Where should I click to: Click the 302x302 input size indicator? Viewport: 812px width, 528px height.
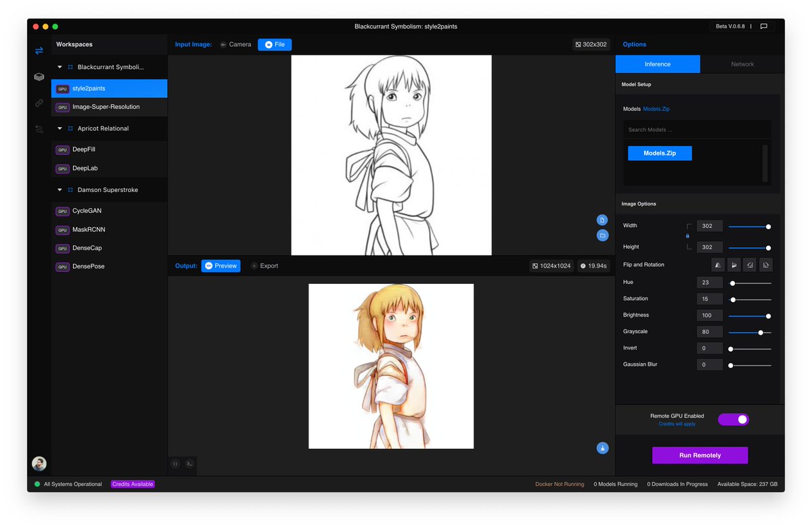591,45
